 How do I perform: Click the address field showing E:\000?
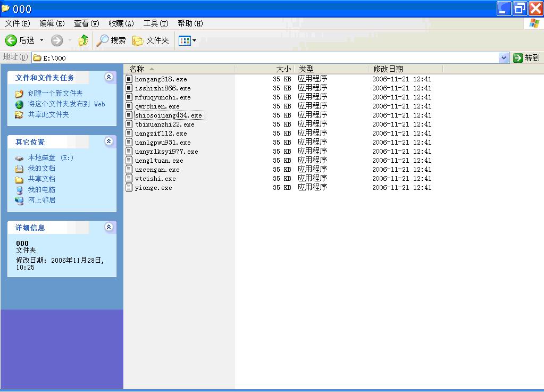pos(266,58)
